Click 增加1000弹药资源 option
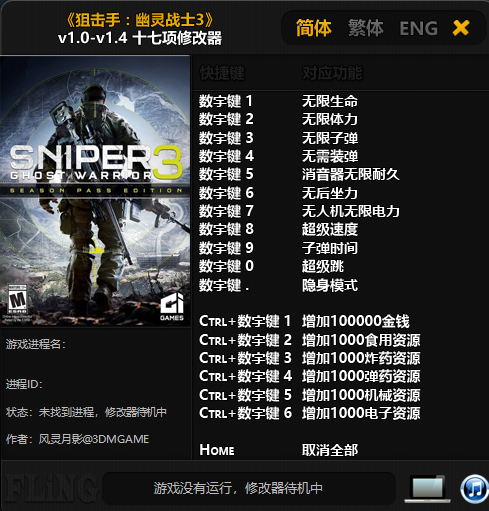The width and height of the screenshot is (489, 511). click(361, 376)
